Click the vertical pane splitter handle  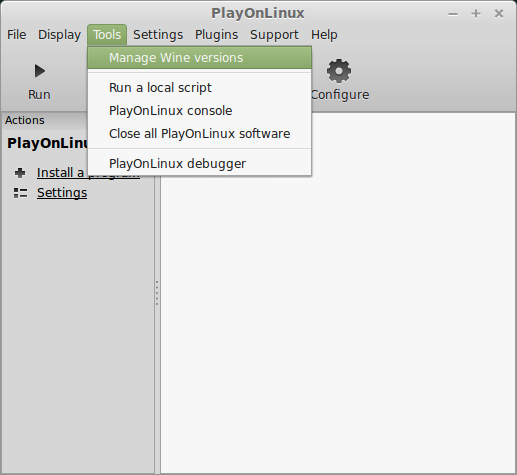pyautogui.click(x=157, y=293)
